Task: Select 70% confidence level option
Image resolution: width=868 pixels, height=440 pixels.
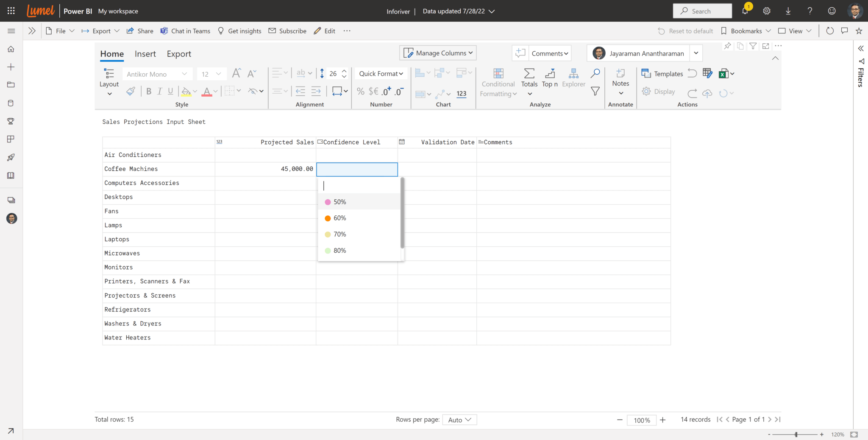Action: click(x=339, y=234)
